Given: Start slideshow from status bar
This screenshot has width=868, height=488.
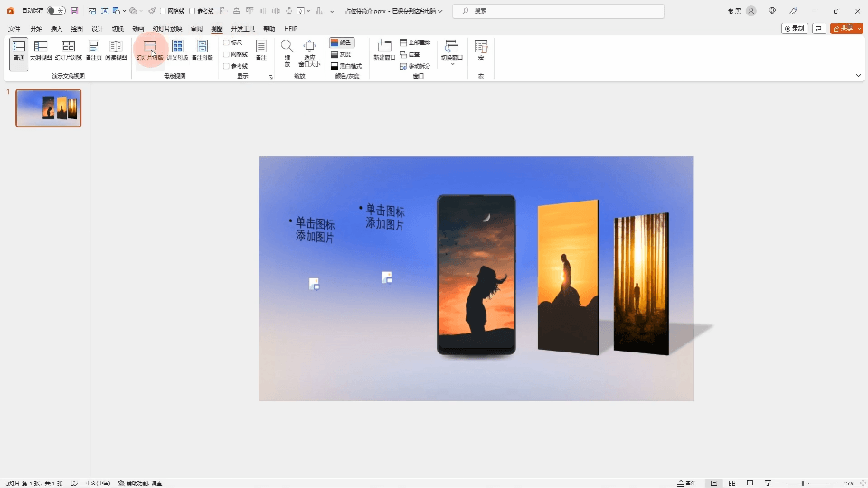Looking at the screenshot, I should 768,483.
